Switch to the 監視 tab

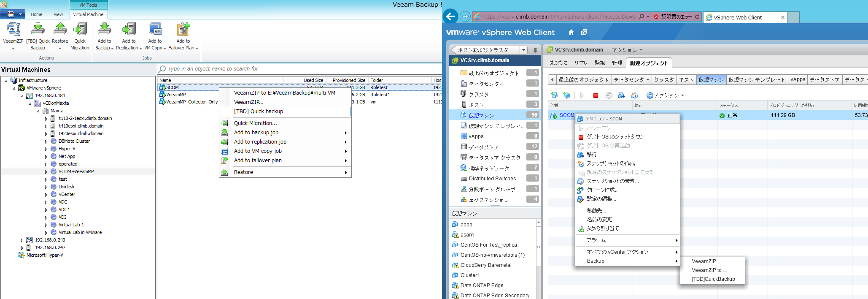tap(600, 63)
